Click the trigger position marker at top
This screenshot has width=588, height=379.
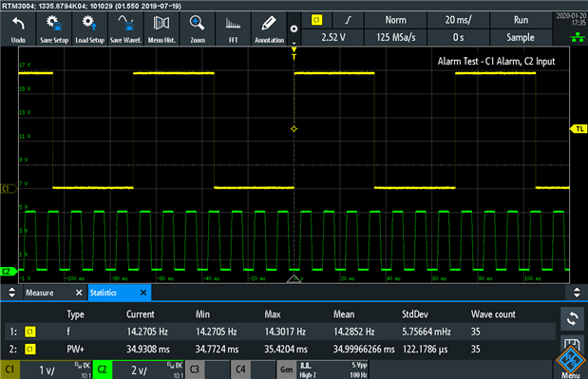[294, 53]
